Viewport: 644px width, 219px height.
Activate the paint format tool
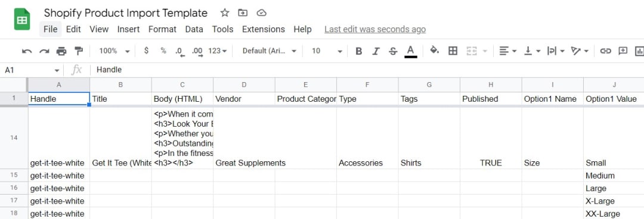(x=79, y=51)
